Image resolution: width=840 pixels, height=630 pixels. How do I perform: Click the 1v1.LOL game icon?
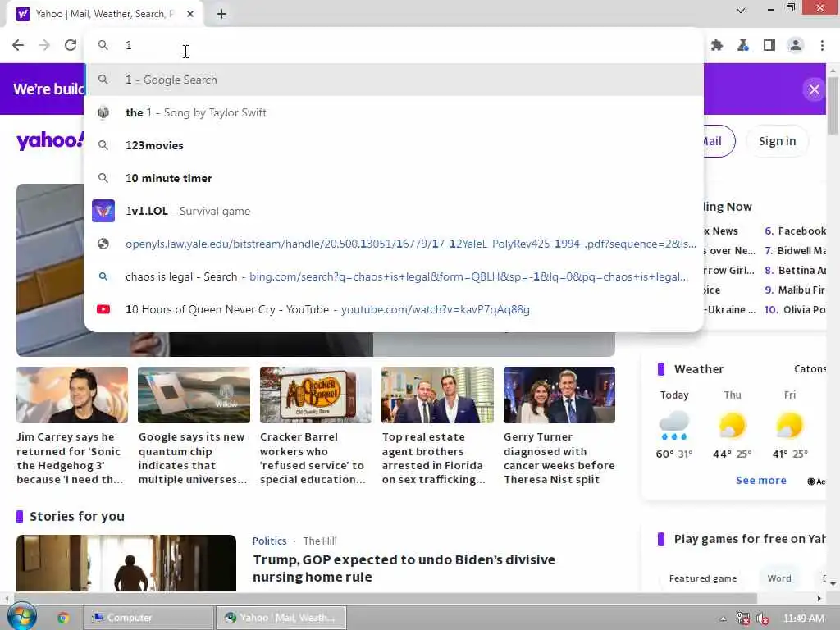tap(103, 211)
